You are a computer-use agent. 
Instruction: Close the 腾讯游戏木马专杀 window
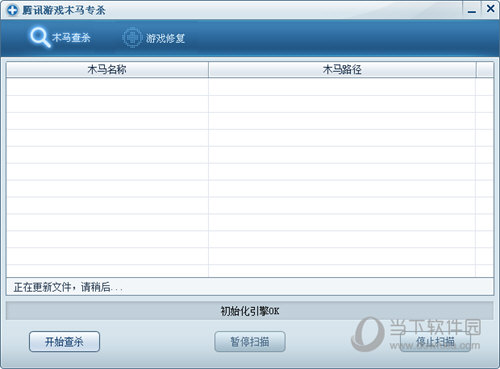pos(490,9)
